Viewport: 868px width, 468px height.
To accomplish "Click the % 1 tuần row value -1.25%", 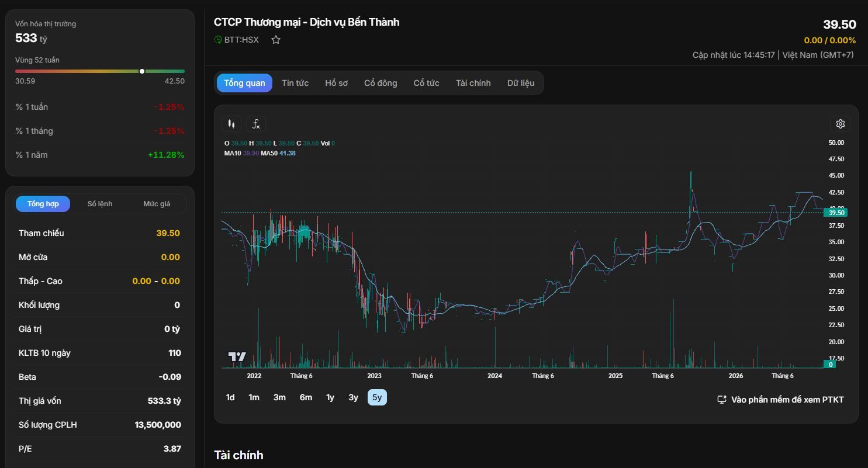I will click(169, 107).
